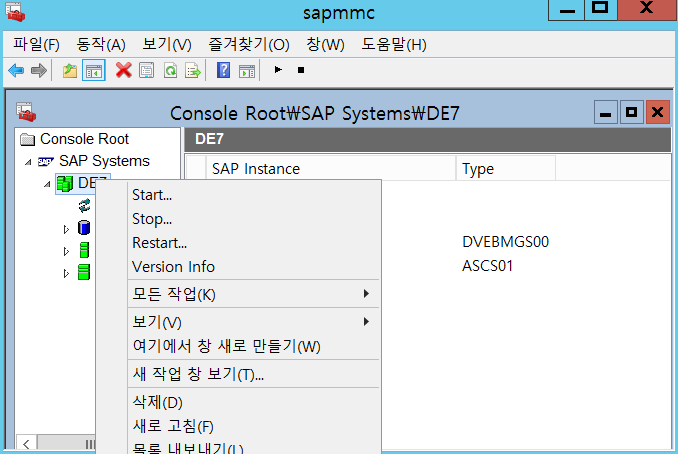
Task: Click the Start play triangle in toolbar
Action: pos(278,70)
